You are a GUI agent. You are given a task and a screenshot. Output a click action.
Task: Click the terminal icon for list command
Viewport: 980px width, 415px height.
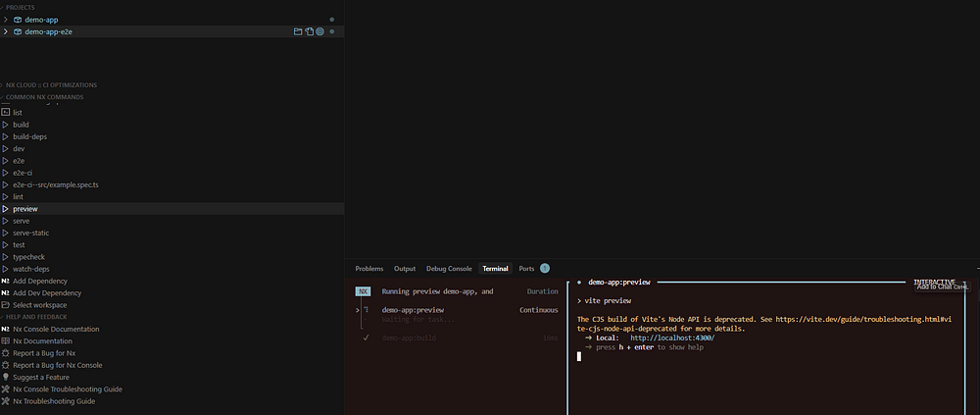(x=6, y=113)
